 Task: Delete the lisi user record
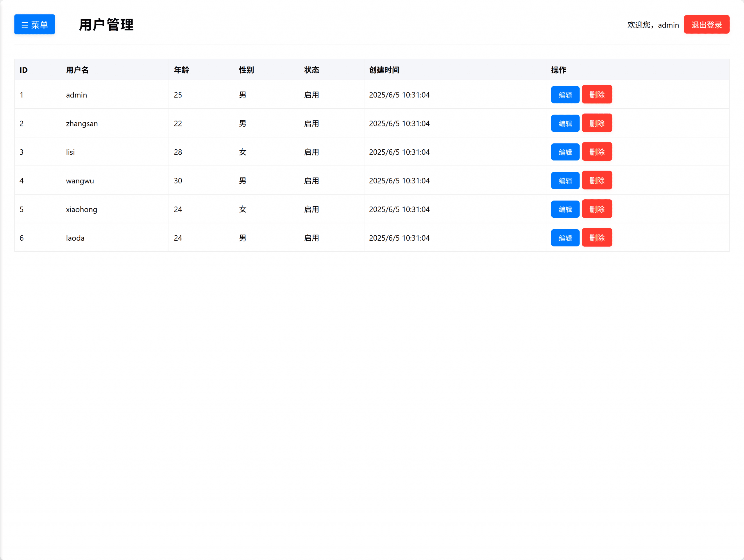(597, 152)
